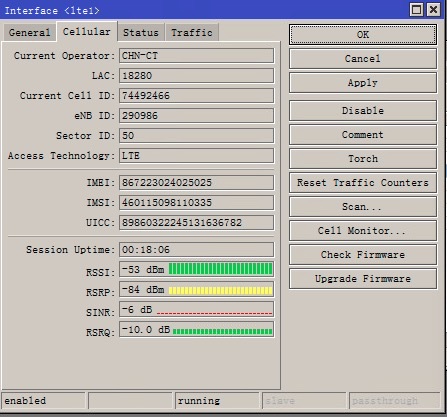Open the Torch tool
This screenshot has height=417, width=447.
(x=363, y=159)
